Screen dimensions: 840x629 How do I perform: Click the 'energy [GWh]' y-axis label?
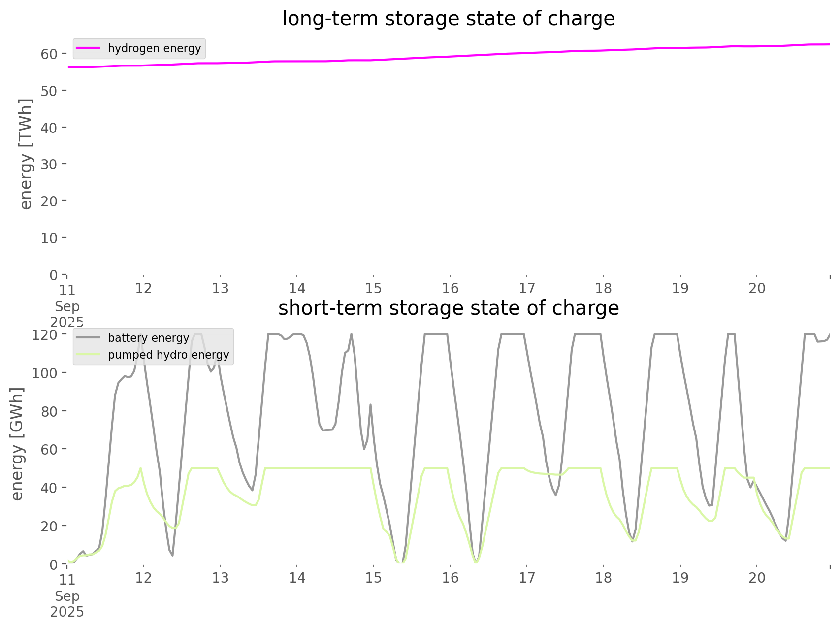(17, 444)
